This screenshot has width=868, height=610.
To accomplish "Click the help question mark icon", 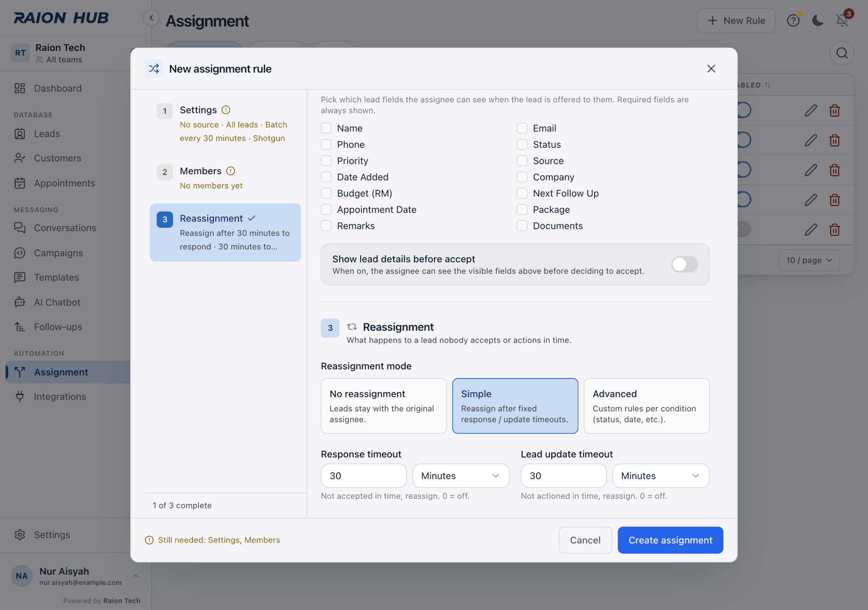I will coord(793,21).
